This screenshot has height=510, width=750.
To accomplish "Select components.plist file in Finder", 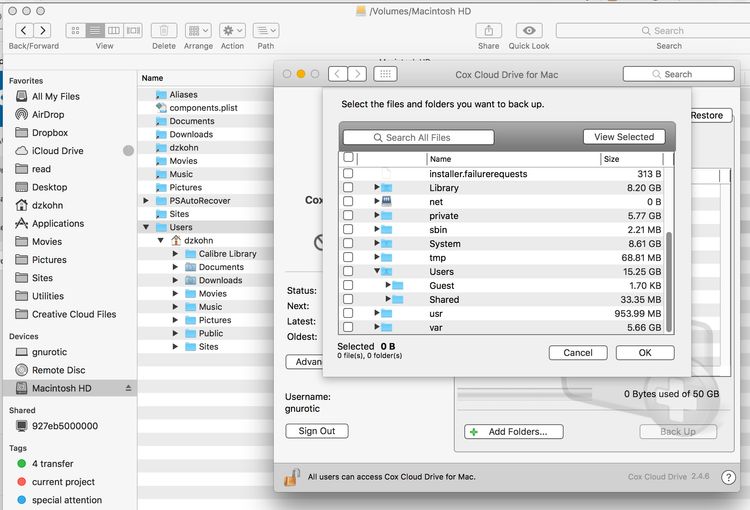I will tap(203, 108).
